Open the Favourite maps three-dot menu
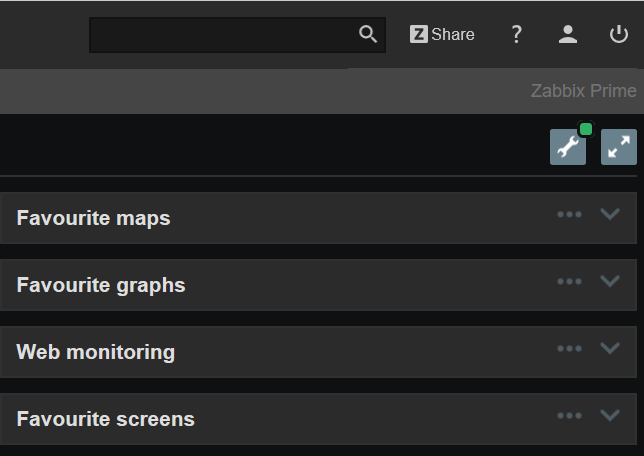Viewport: 644px width, 456px height. 570,214
